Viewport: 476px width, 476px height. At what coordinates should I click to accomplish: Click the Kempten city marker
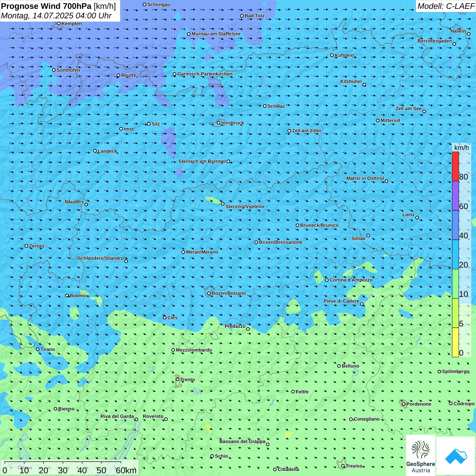coord(58,23)
